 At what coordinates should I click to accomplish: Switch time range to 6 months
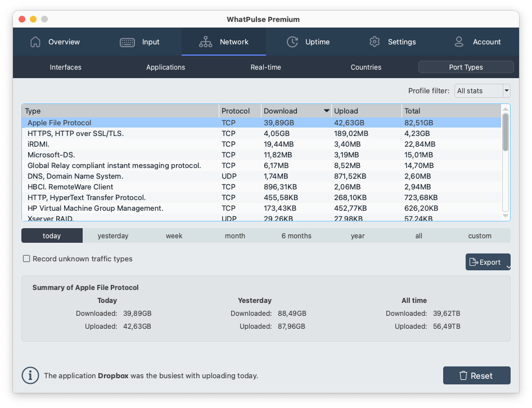pyautogui.click(x=296, y=236)
